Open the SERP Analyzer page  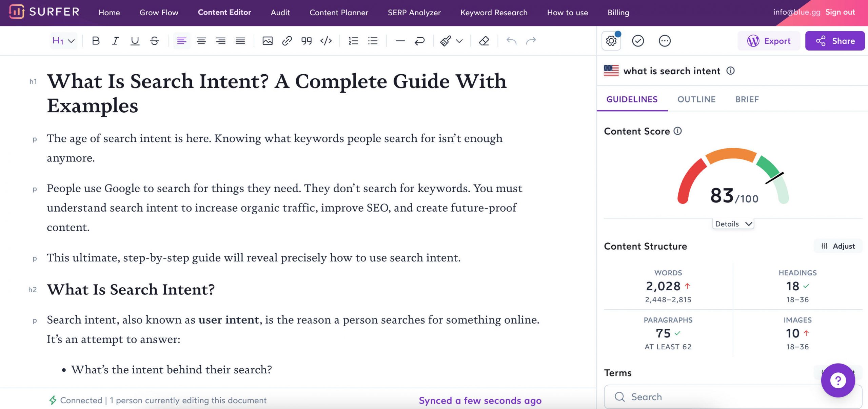click(x=414, y=13)
